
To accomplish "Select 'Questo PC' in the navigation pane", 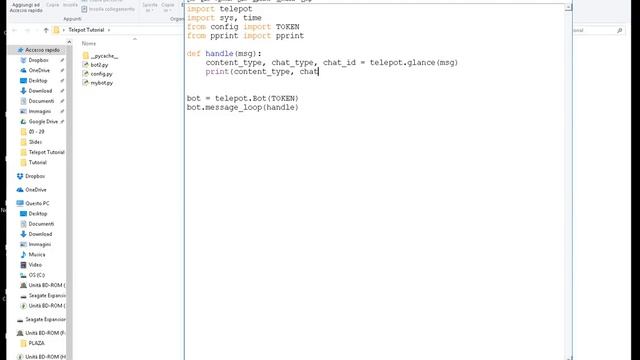I will click(x=33, y=203).
